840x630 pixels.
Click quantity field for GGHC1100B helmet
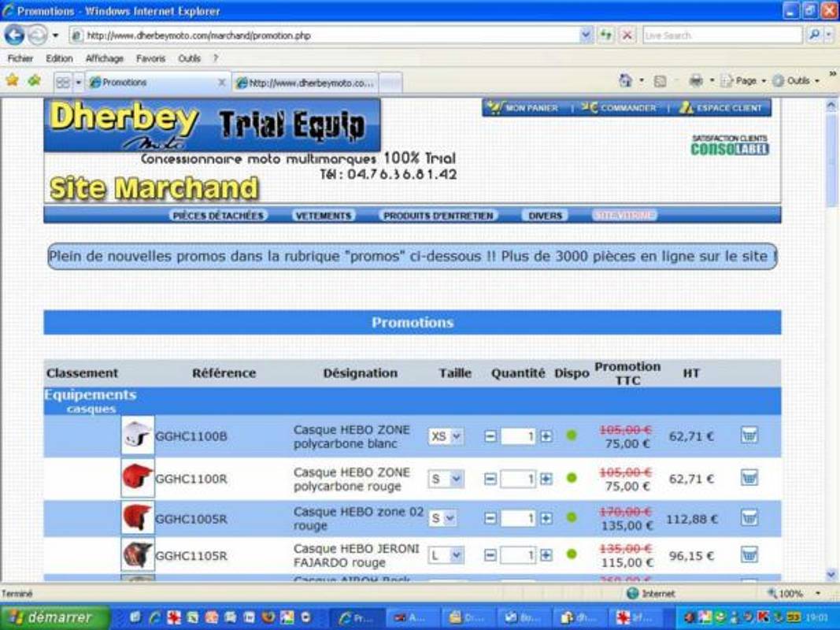(517, 436)
